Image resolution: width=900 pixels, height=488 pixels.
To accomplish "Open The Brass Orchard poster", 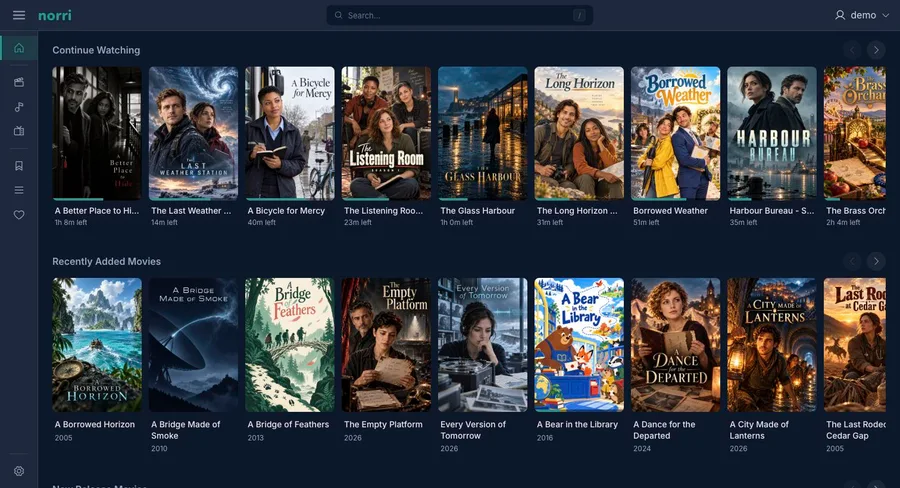I will pyautogui.click(x=855, y=133).
